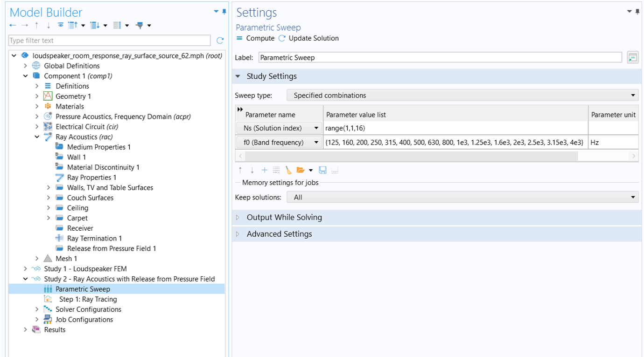Expand Advanced Settings section

point(238,234)
